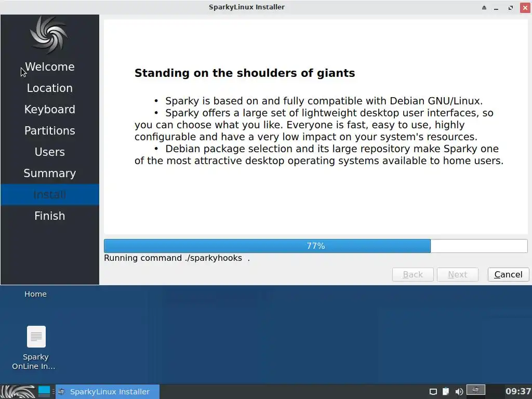532x399 pixels.
Task: Click the Running command ./sparkyhooks status text
Action: point(177,258)
